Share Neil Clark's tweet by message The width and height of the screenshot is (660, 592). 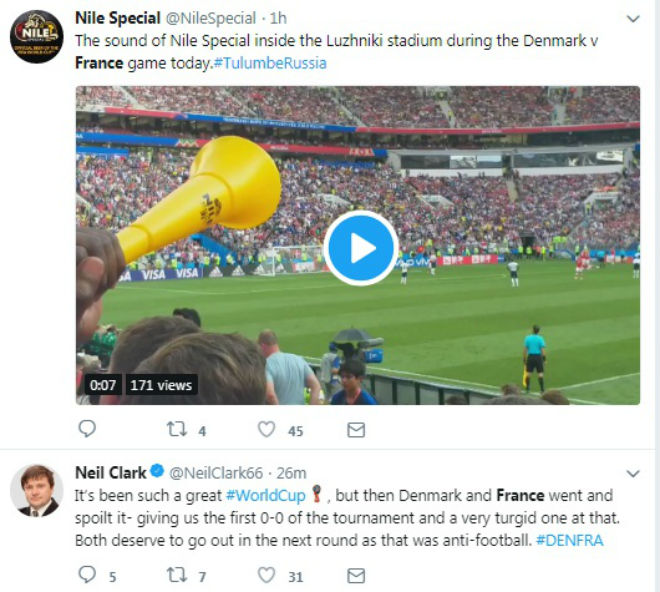tap(355, 575)
